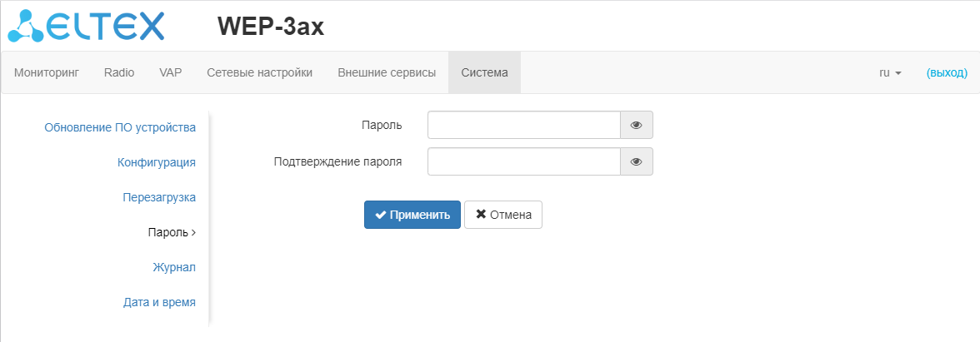Viewport: 980px width, 342px height.
Task: Open the Мониторинг tab
Action: click(47, 72)
